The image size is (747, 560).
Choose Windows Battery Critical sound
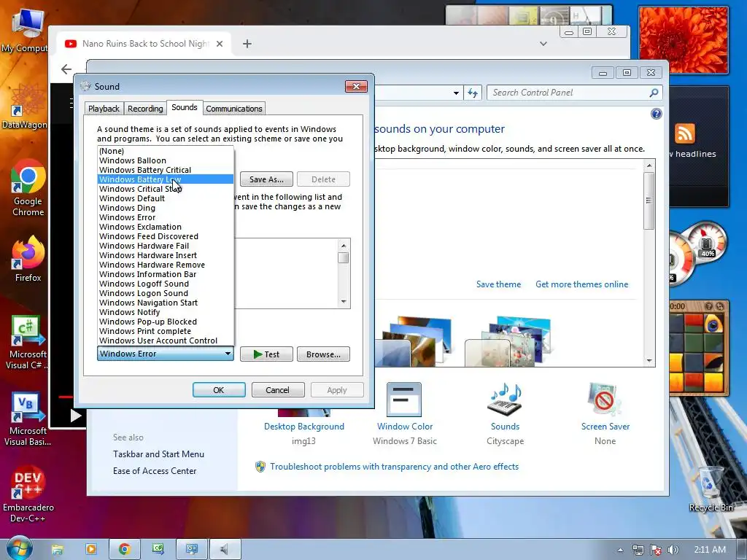tap(166, 170)
